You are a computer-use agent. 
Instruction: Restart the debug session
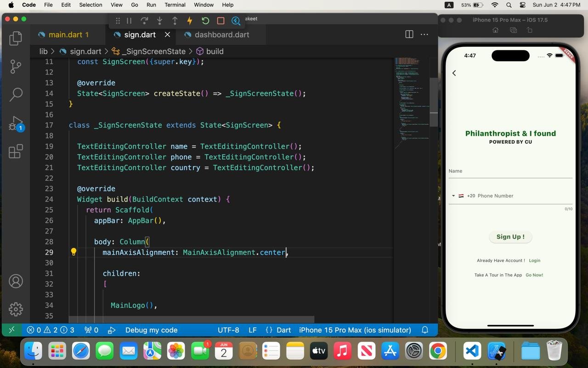[x=205, y=21]
